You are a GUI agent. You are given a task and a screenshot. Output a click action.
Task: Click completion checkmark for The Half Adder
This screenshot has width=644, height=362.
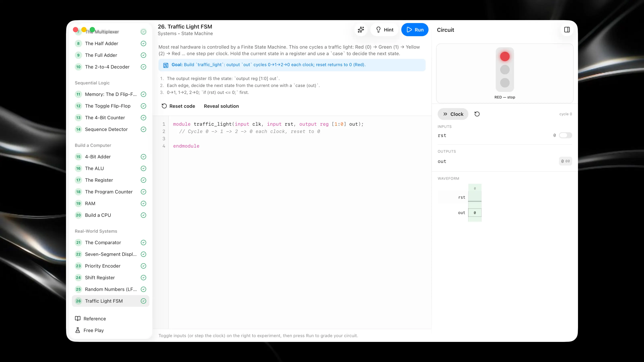(143, 43)
